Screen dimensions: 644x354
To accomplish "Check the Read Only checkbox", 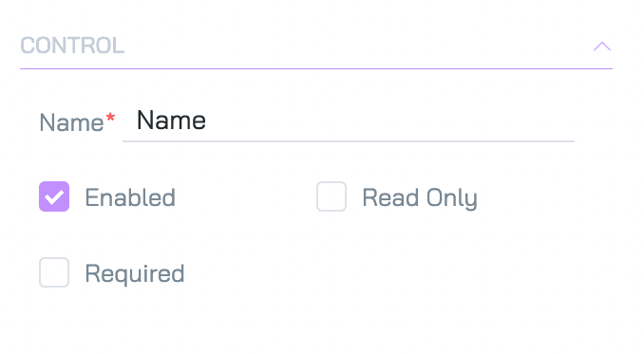I will point(331,196).
